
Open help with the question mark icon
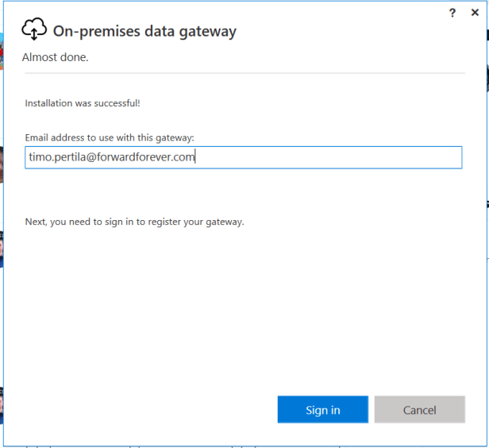click(452, 12)
